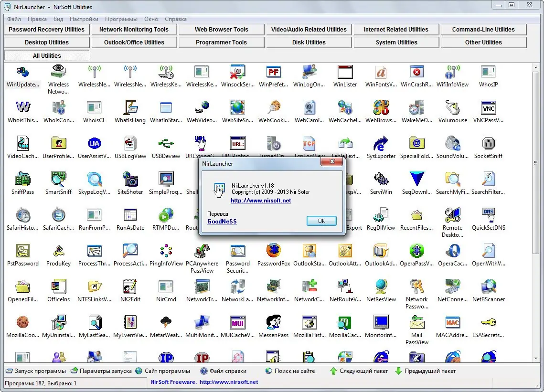Launch the PasswordFox icon
544x392 pixels.
pyautogui.click(x=273, y=251)
